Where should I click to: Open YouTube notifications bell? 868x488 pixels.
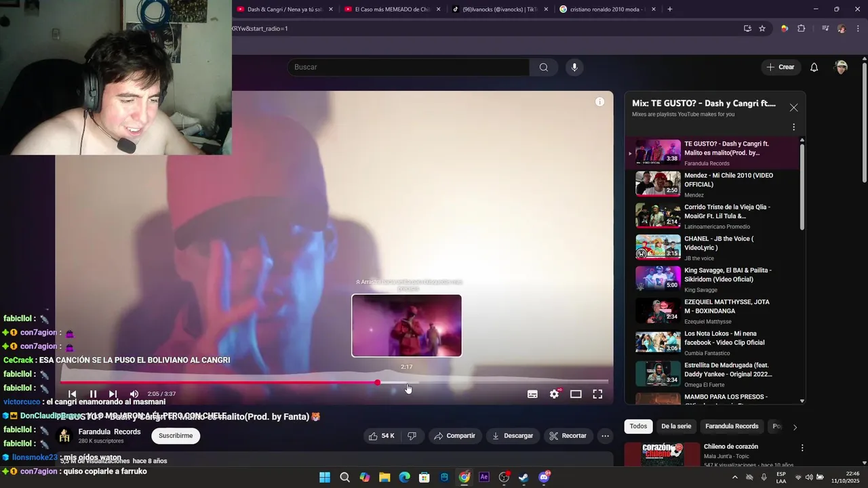(814, 67)
